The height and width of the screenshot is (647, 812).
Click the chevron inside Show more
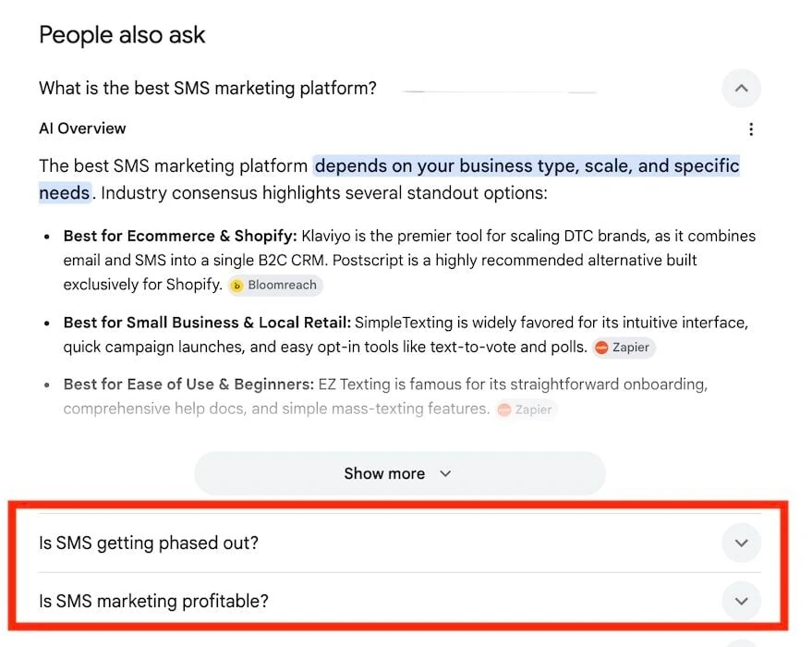[x=445, y=473]
